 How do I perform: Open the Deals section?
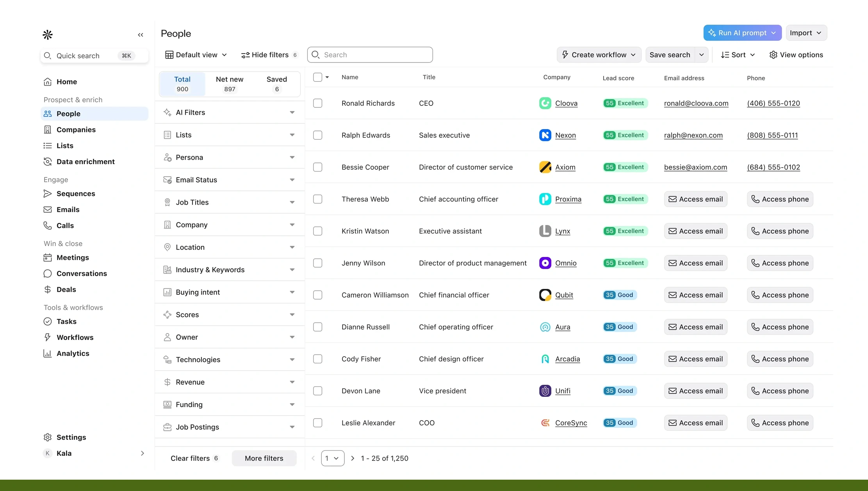66,289
